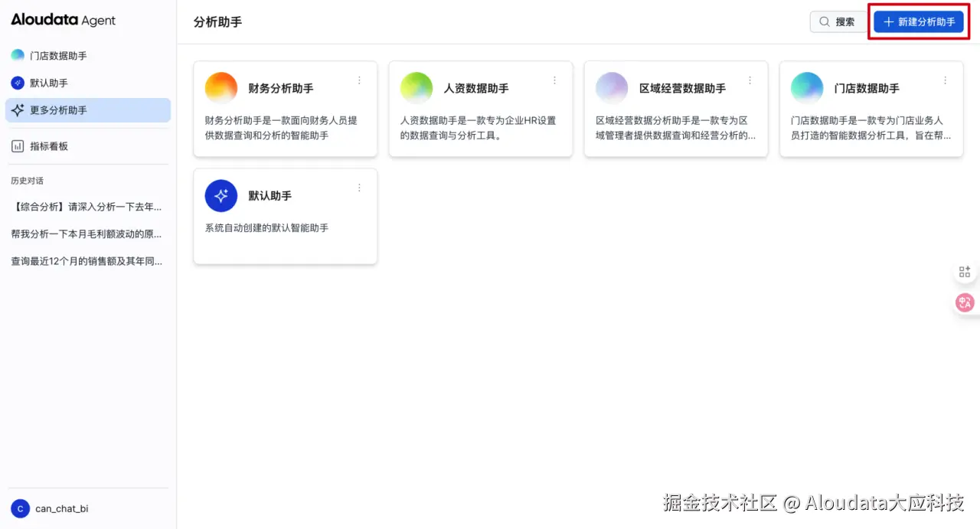Select the 默认助手 card sparkle icon

tap(221, 195)
